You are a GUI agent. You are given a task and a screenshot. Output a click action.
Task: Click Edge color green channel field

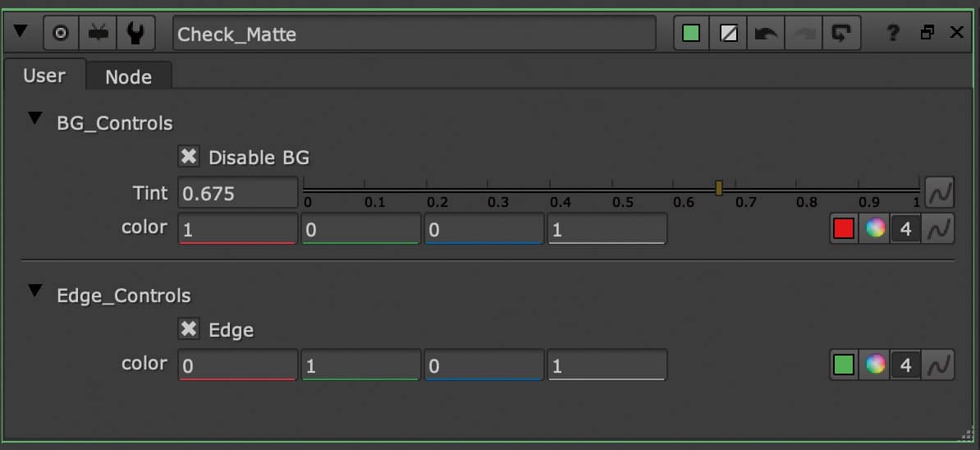[360, 365]
